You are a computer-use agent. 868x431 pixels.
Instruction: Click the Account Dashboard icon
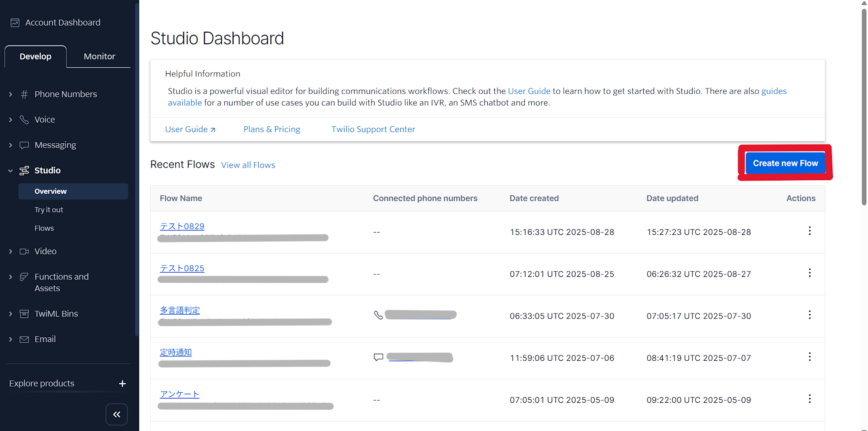15,23
